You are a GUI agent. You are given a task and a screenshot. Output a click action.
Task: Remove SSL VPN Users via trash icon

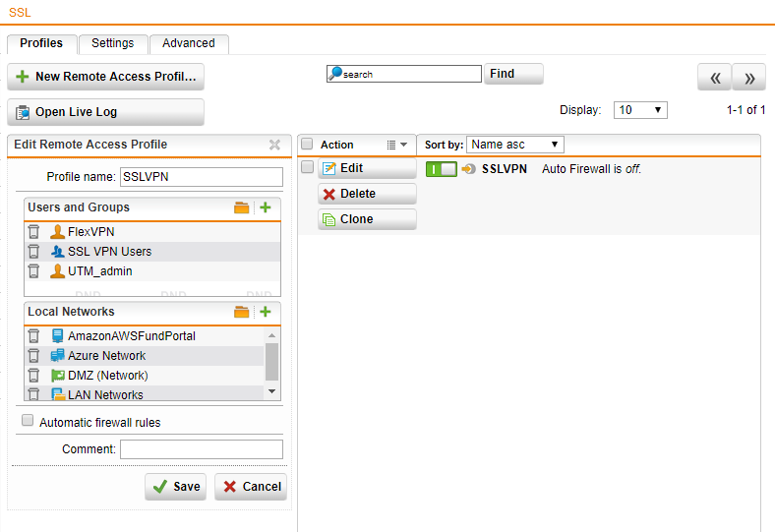[33, 252]
